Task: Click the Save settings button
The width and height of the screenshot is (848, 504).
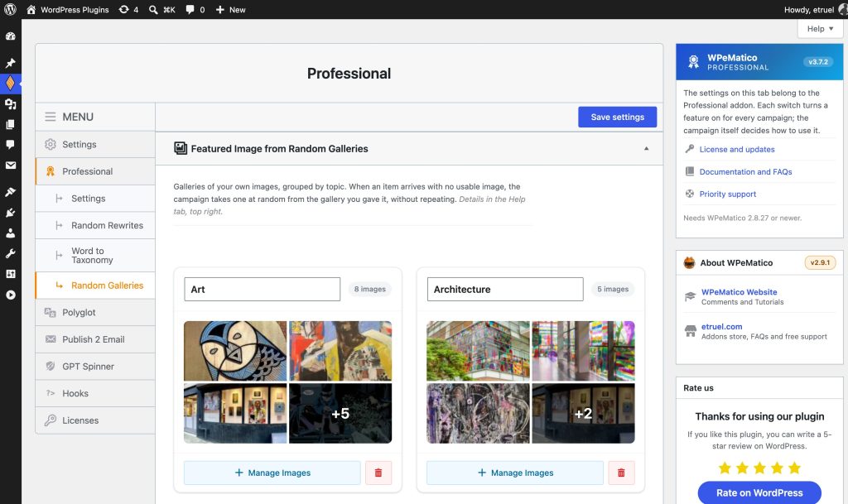Action: [x=617, y=117]
